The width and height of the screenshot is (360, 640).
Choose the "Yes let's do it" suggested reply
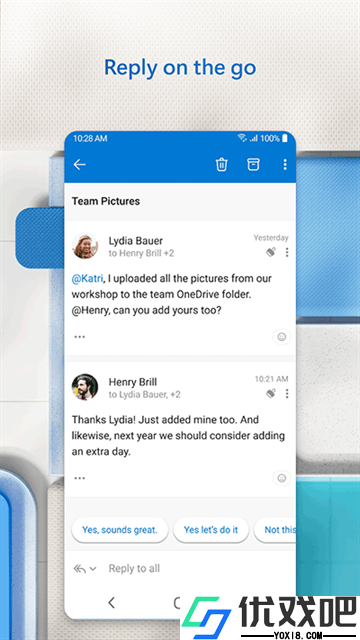tap(211, 530)
